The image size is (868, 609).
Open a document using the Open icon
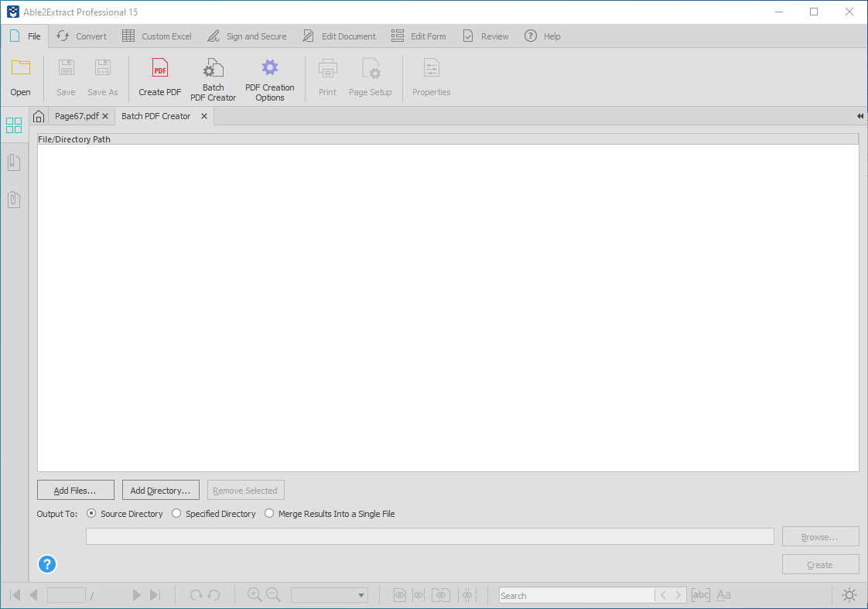click(x=20, y=77)
